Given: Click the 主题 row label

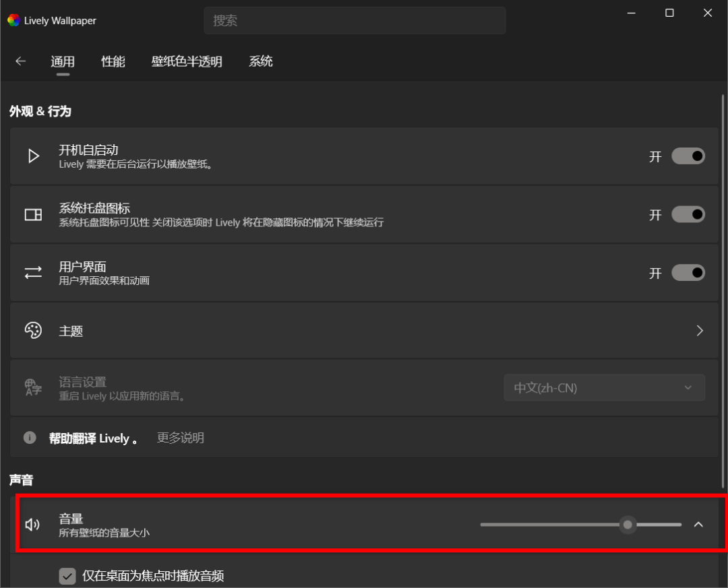Looking at the screenshot, I should [71, 331].
